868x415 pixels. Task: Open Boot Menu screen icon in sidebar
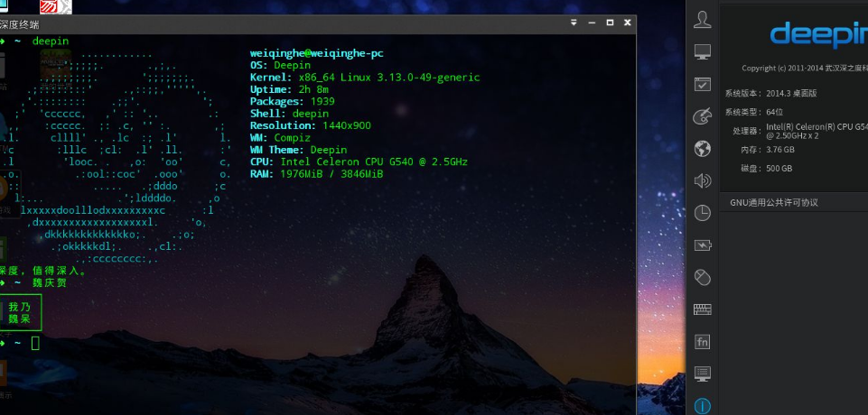click(703, 374)
